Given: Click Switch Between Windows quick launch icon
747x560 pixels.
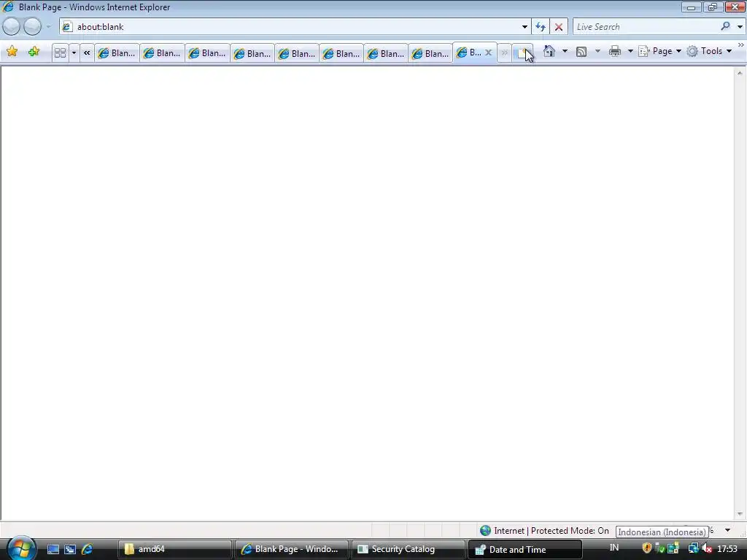Looking at the screenshot, I should [x=70, y=550].
